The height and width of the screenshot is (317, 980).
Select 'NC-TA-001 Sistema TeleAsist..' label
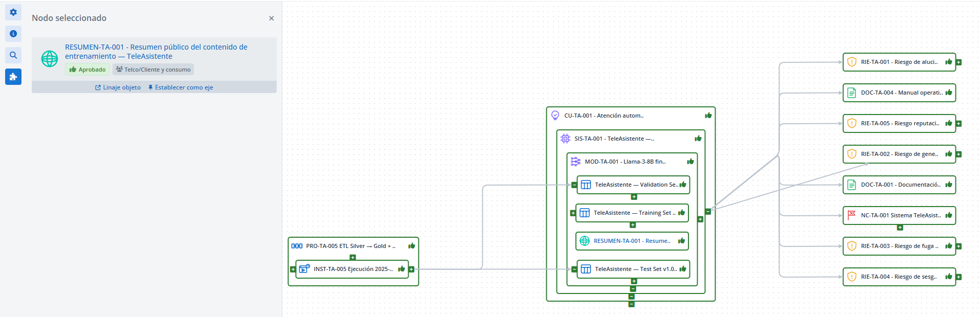click(x=901, y=215)
